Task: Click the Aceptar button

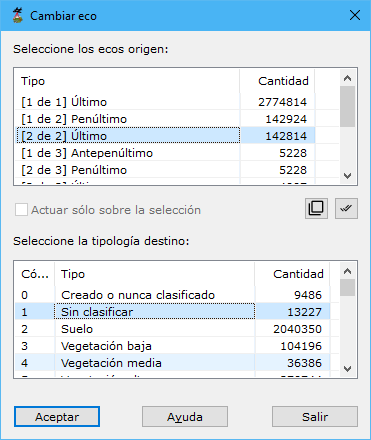Action: tap(57, 417)
